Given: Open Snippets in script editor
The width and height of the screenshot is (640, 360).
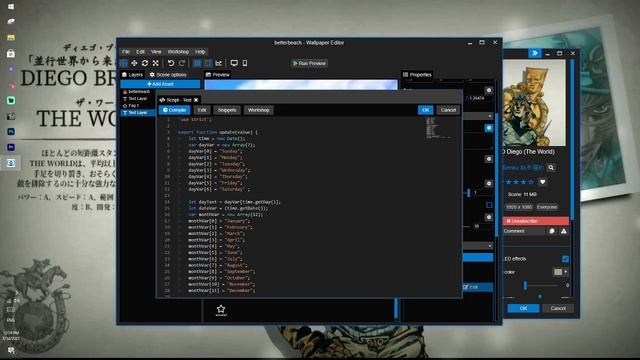Looking at the screenshot, I should point(227,110).
